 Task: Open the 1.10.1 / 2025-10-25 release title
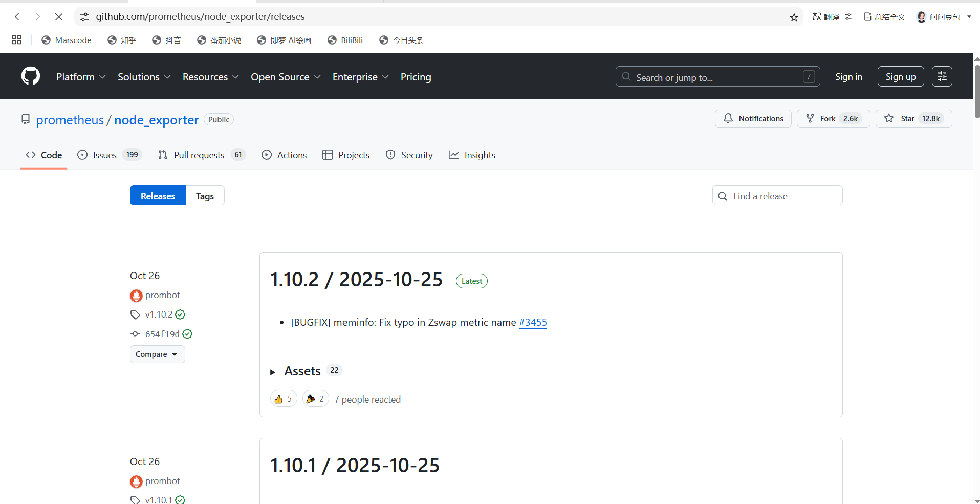point(355,466)
